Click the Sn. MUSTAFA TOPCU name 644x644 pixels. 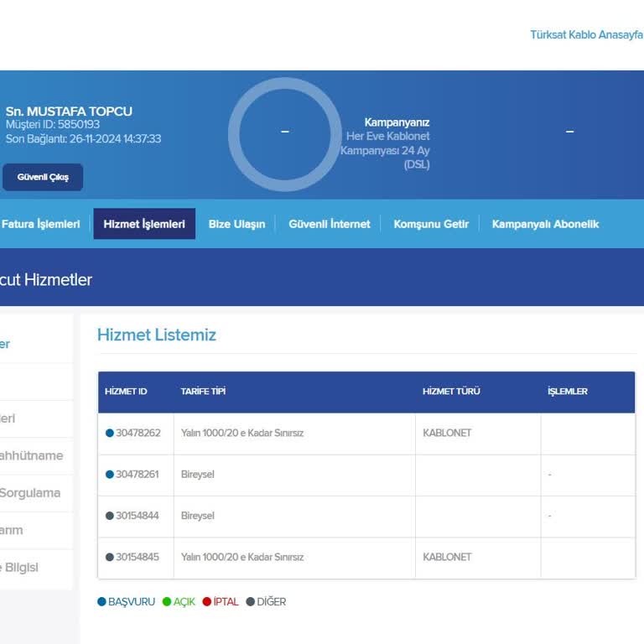pyautogui.click(x=69, y=112)
